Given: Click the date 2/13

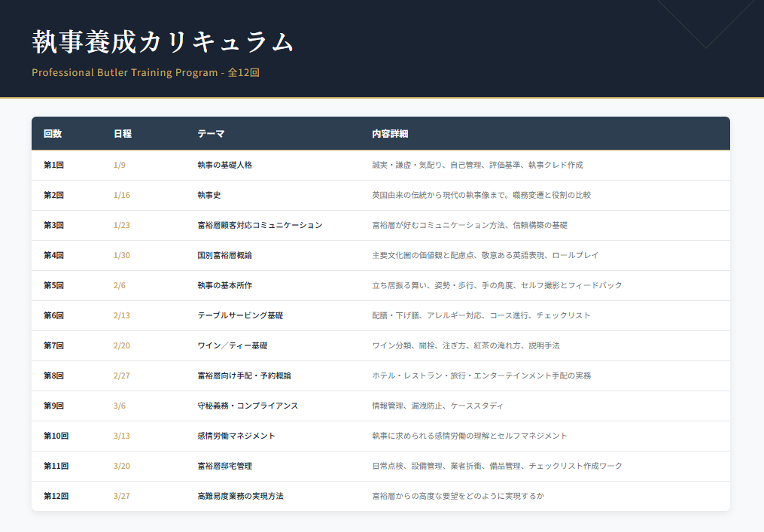Looking at the screenshot, I should (x=122, y=316).
